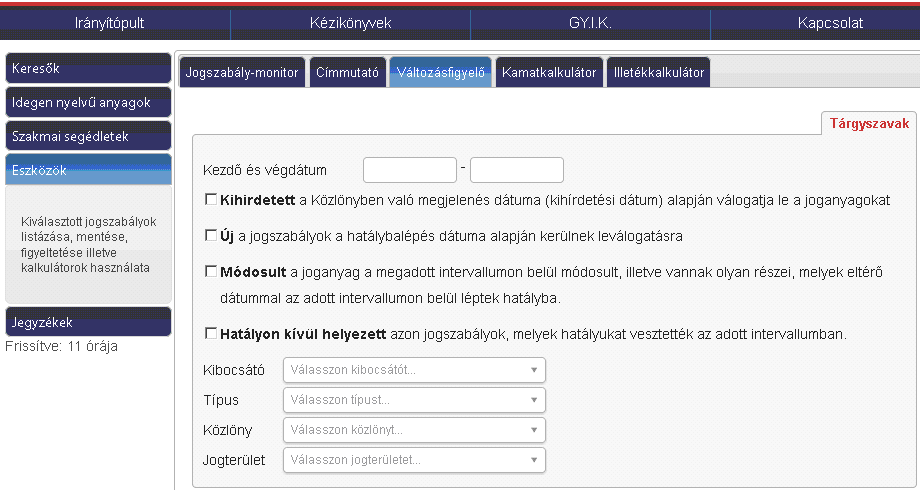Open the Típus dropdown
Screen dimensions: 920x490
tap(414, 400)
